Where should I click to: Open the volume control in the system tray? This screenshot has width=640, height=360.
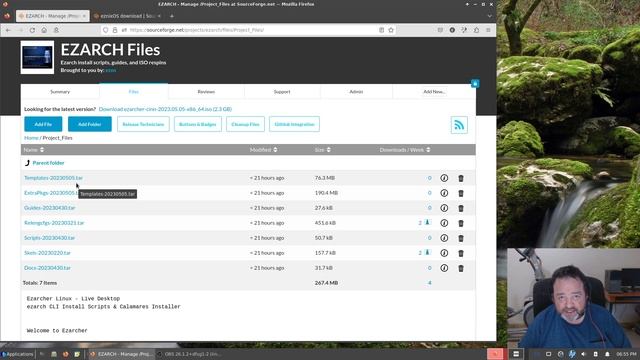point(583,354)
